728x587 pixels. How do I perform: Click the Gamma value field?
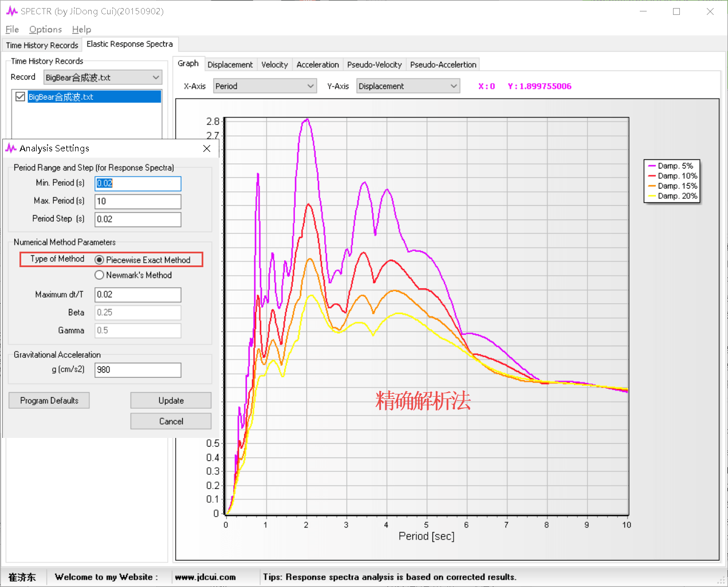pyautogui.click(x=138, y=330)
